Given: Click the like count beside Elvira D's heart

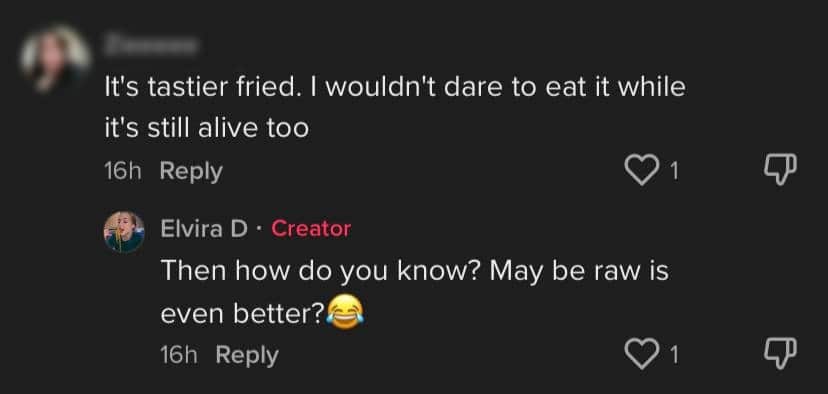Looking at the screenshot, I should [673, 355].
